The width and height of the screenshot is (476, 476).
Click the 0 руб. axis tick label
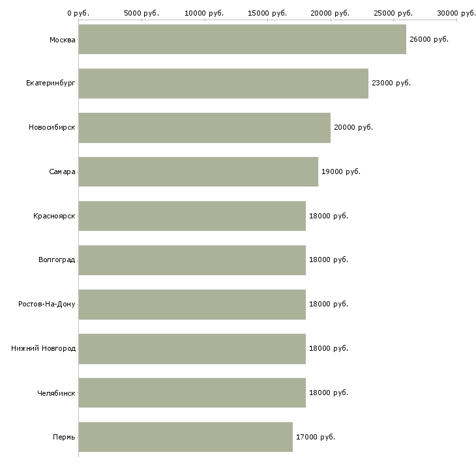pos(78,13)
